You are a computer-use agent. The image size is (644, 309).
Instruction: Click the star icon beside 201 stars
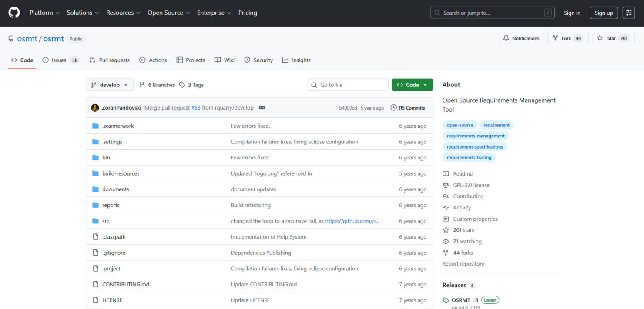pyautogui.click(x=446, y=230)
